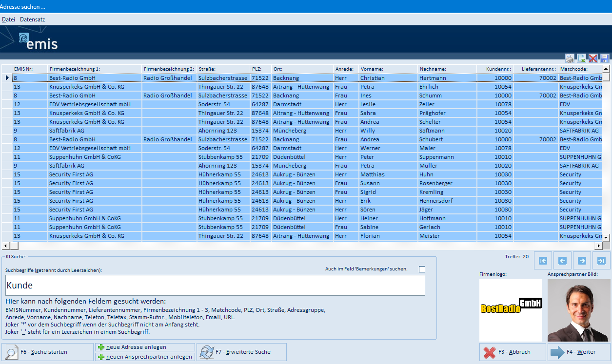
Task: Open the Datensatz menu
Action: (x=32, y=19)
